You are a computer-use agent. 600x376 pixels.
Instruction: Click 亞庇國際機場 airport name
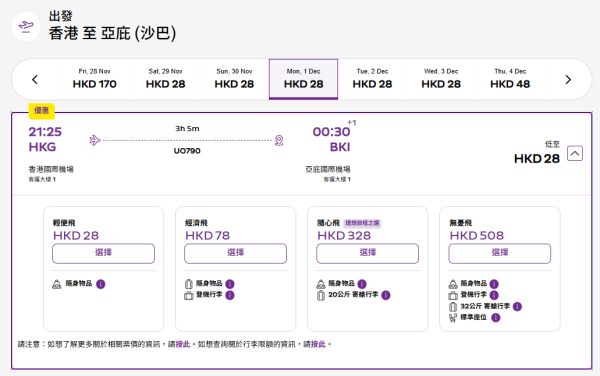[328, 169]
